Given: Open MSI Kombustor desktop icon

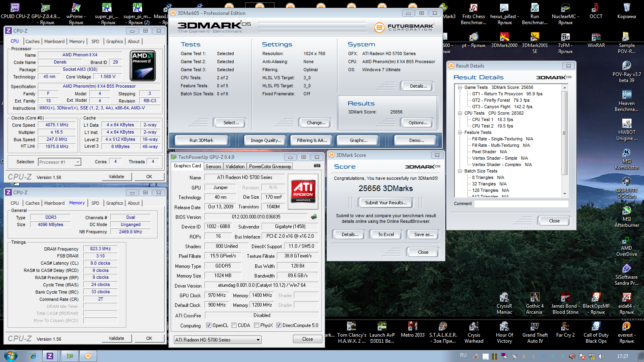Looking at the screenshot, I should point(626,158).
